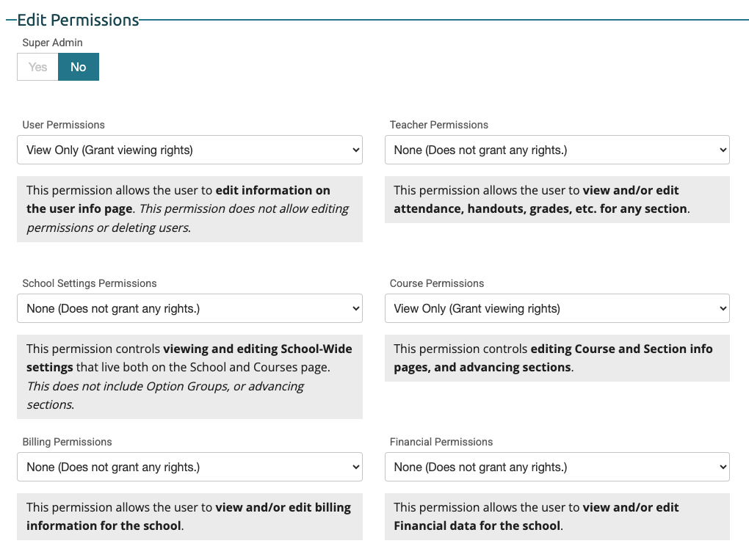Viewport: 749px width, 560px height.
Task: Click the Edit Permissions section heading
Action: [x=77, y=20]
